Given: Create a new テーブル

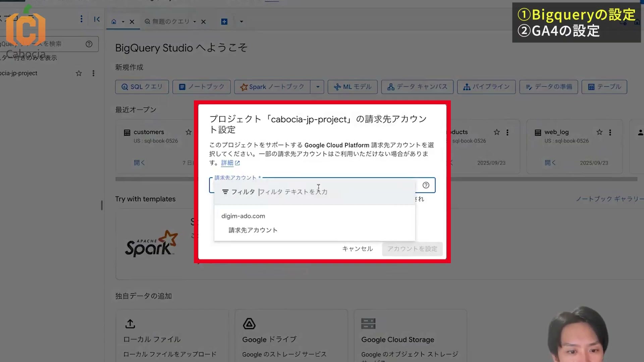Looking at the screenshot, I should 604,87.
